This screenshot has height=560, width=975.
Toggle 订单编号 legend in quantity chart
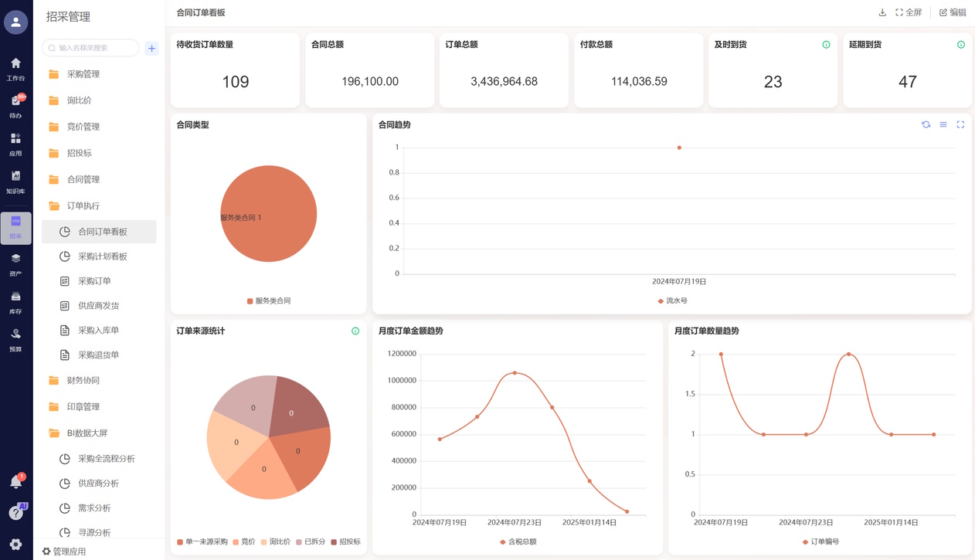coord(820,542)
